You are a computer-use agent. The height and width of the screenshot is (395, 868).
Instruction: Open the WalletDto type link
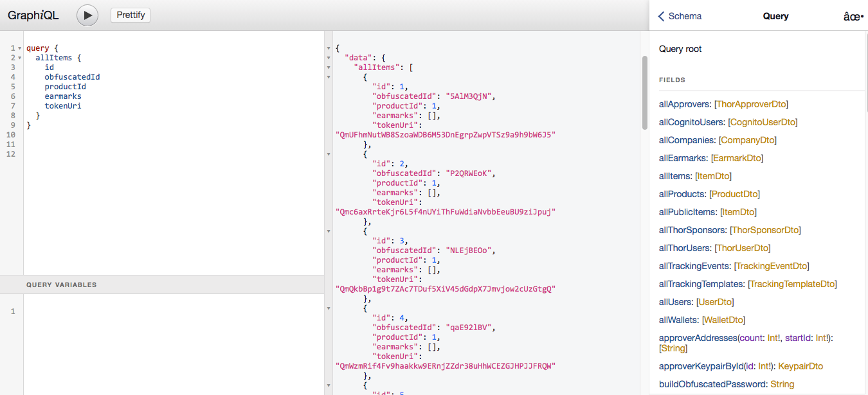pyautogui.click(x=723, y=320)
